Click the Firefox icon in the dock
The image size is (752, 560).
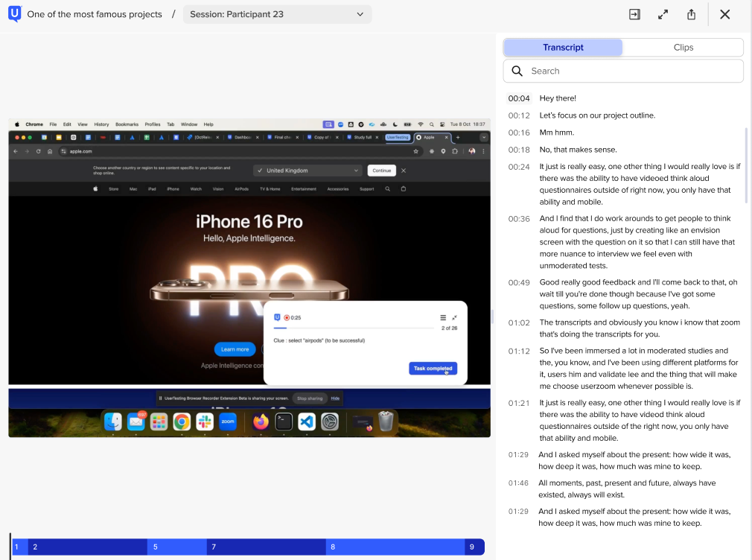click(x=261, y=421)
